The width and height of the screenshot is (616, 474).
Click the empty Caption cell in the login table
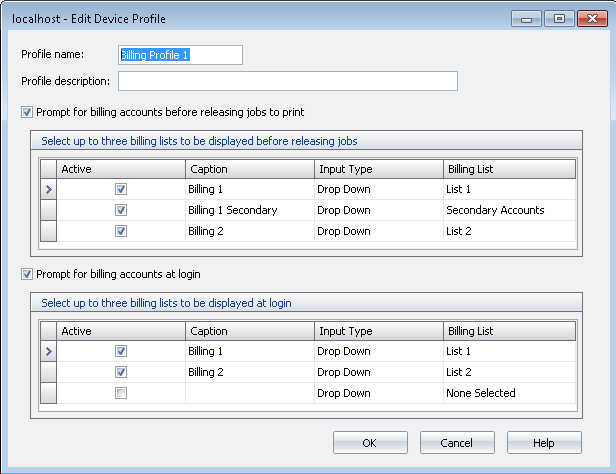click(249, 393)
